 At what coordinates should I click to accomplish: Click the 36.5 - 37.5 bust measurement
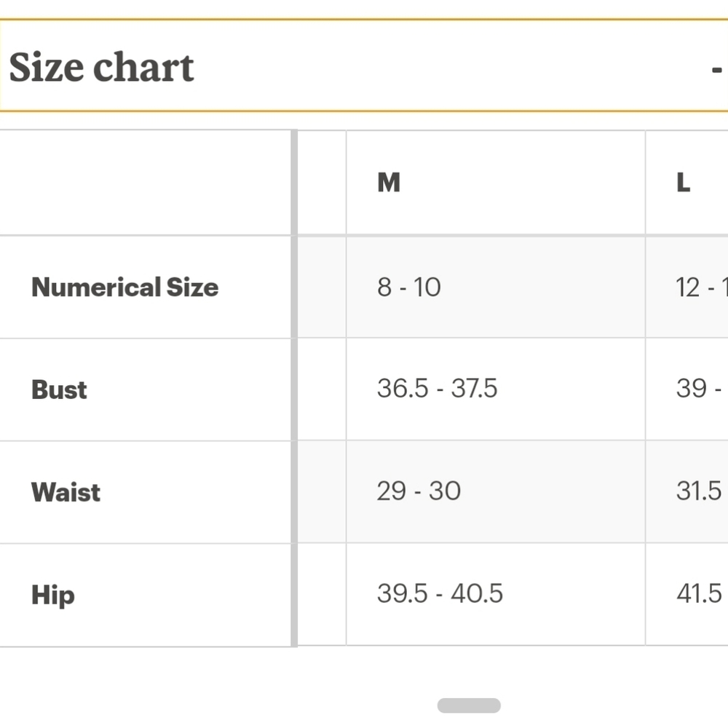(x=437, y=388)
